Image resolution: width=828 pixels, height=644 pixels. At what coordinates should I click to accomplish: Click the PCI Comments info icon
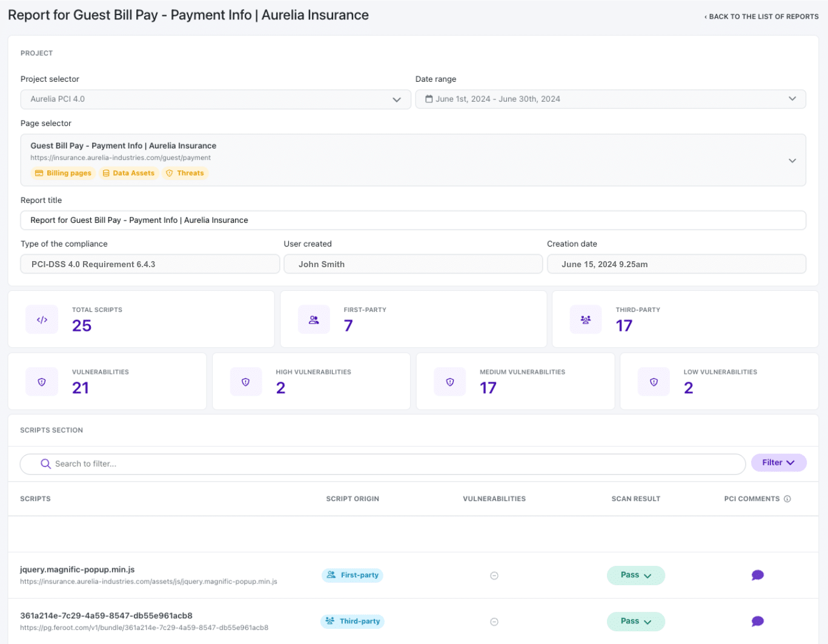(787, 499)
